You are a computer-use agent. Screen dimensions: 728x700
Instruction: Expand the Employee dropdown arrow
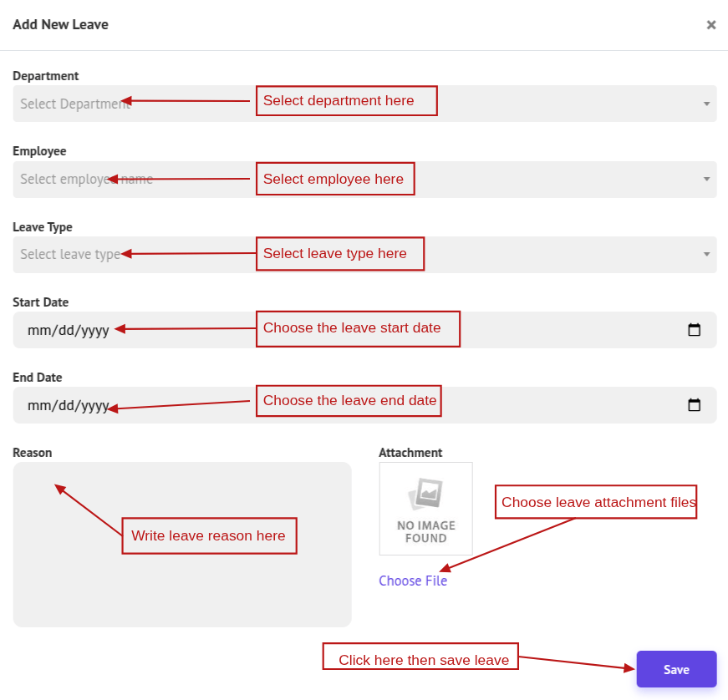coord(706,180)
